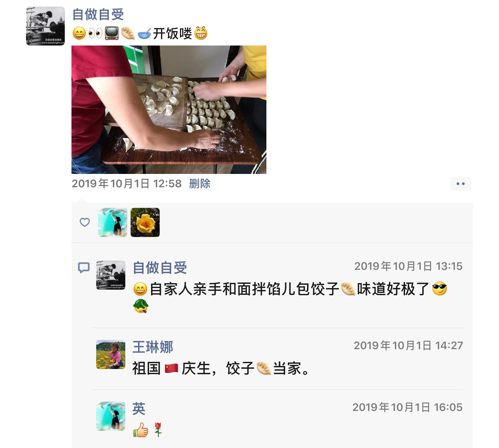Click the comment bubble icon
This screenshot has width=499, height=448.
click(84, 268)
